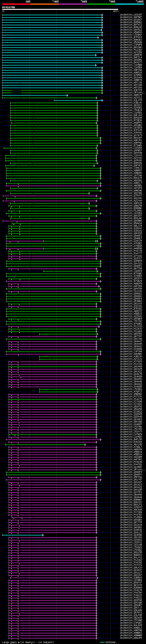Click hit label UniRef100_C1FD84

point(131,148)
